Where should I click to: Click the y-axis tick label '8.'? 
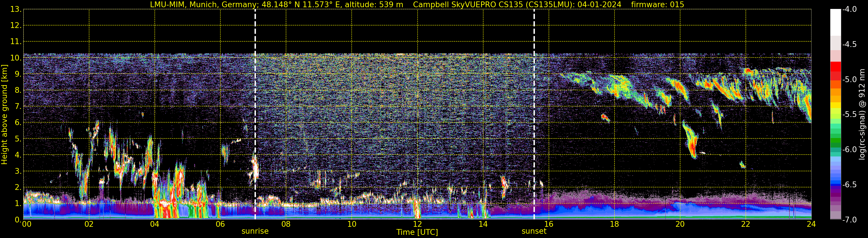18,90
